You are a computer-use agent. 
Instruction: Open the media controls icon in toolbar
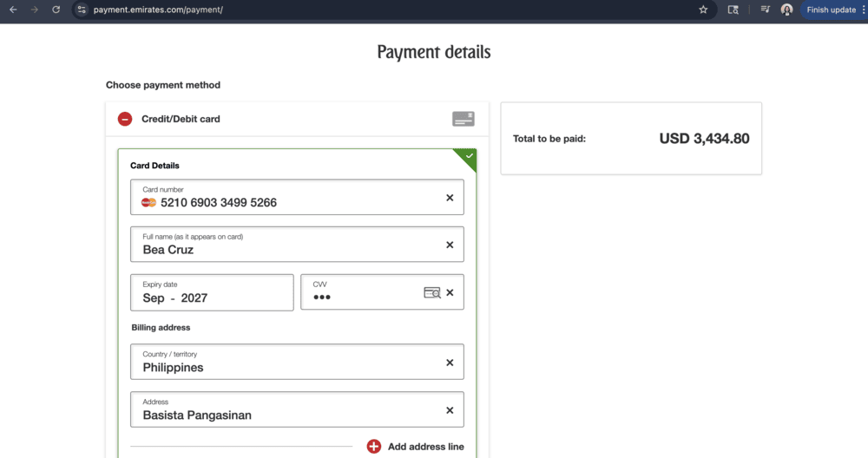click(x=765, y=10)
